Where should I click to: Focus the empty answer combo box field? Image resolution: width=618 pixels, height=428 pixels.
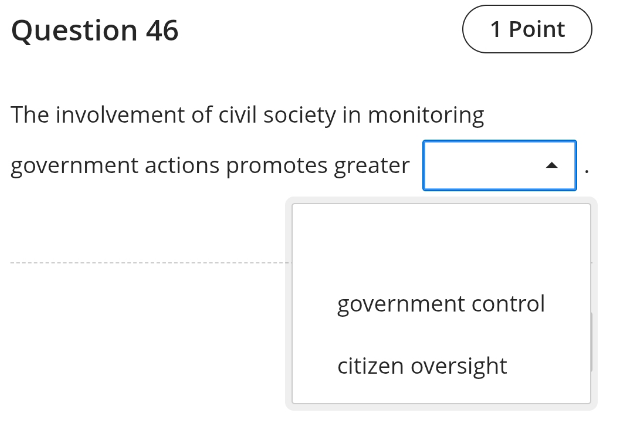pos(499,166)
